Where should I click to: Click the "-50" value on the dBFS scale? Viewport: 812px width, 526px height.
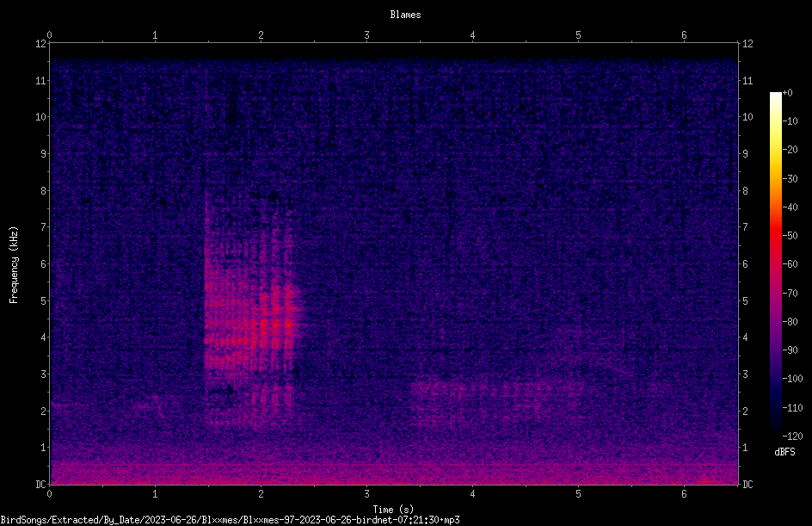coord(790,235)
